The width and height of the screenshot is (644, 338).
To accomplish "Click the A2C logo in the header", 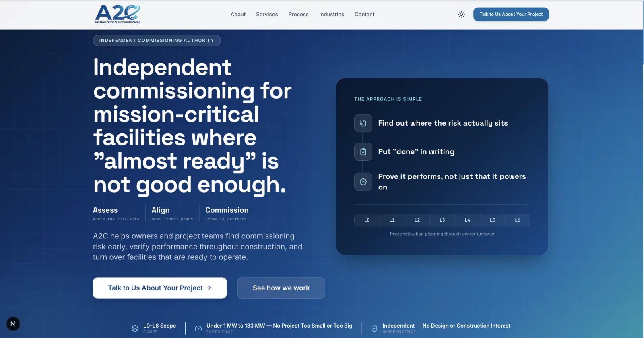I will click(x=118, y=14).
